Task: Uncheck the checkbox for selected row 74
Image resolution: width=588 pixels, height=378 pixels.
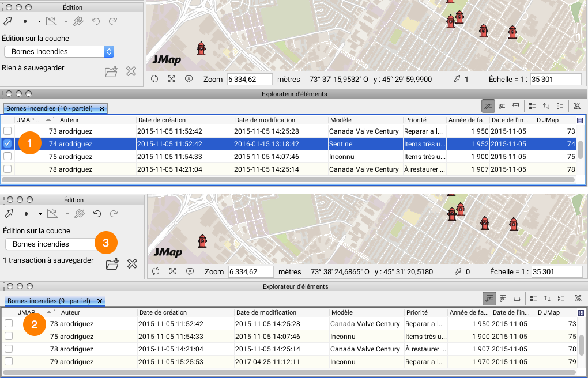Action: [7, 143]
